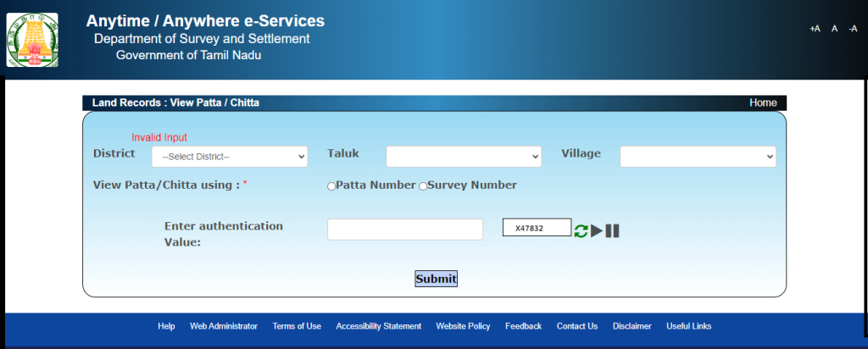Image resolution: width=868 pixels, height=349 pixels.
Task: Go to Home in the header bar
Action: coord(763,102)
